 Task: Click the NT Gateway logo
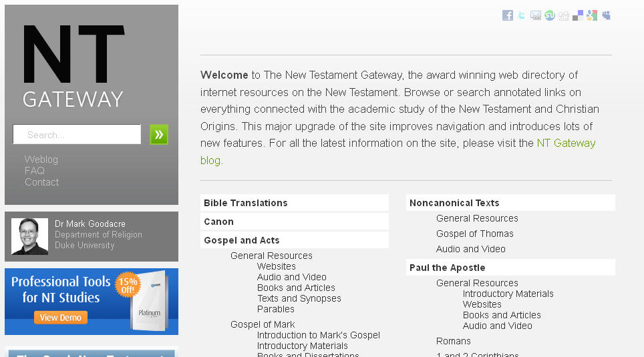[73, 67]
